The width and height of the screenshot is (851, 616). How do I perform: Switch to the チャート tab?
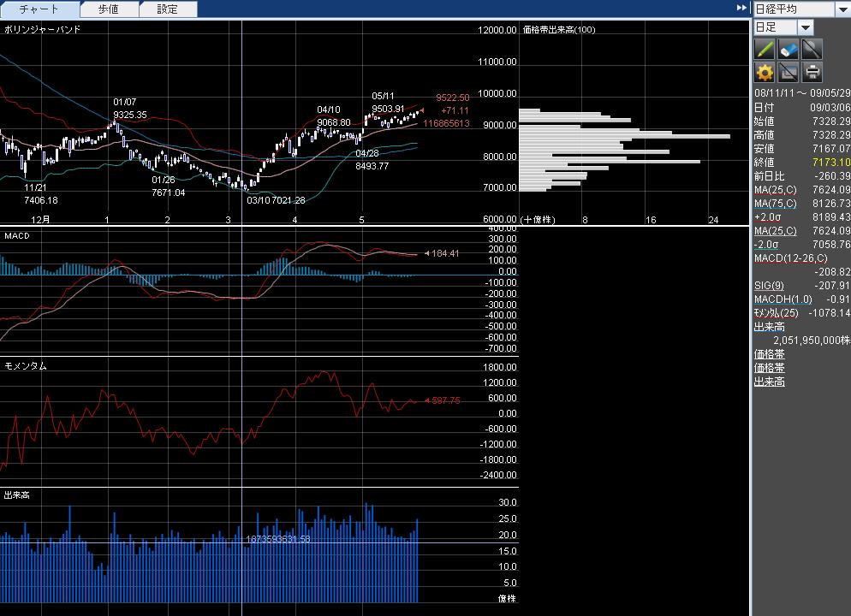click(39, 9)
